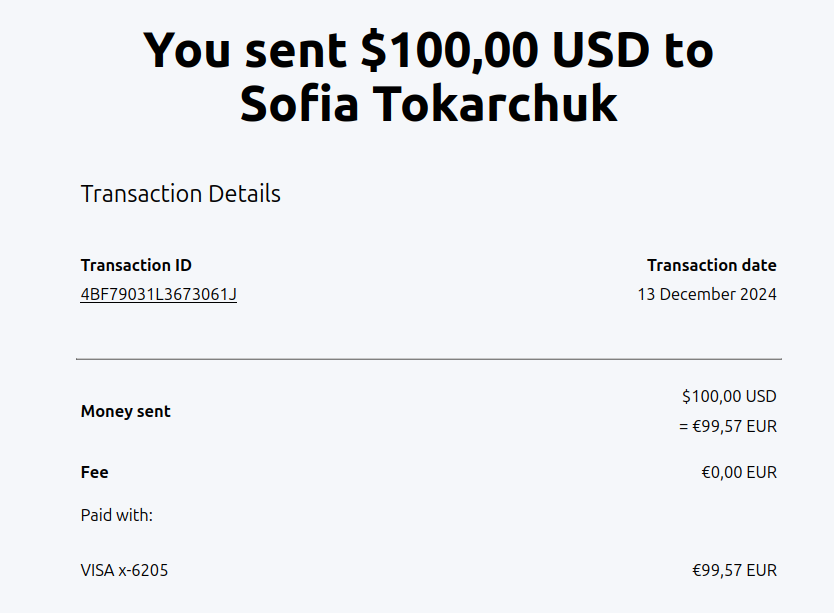Click the "Transaction Details" section heading

[x=180, y=193]
